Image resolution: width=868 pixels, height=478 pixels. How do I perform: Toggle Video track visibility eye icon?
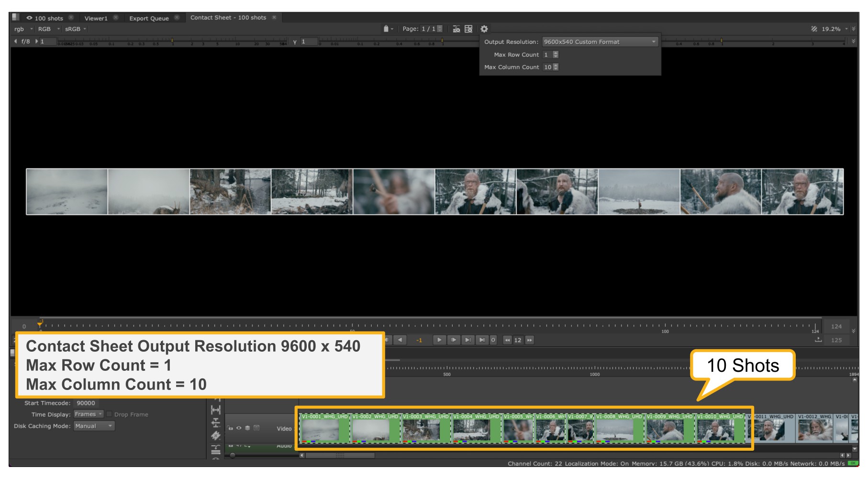click(x=239, y=428)
